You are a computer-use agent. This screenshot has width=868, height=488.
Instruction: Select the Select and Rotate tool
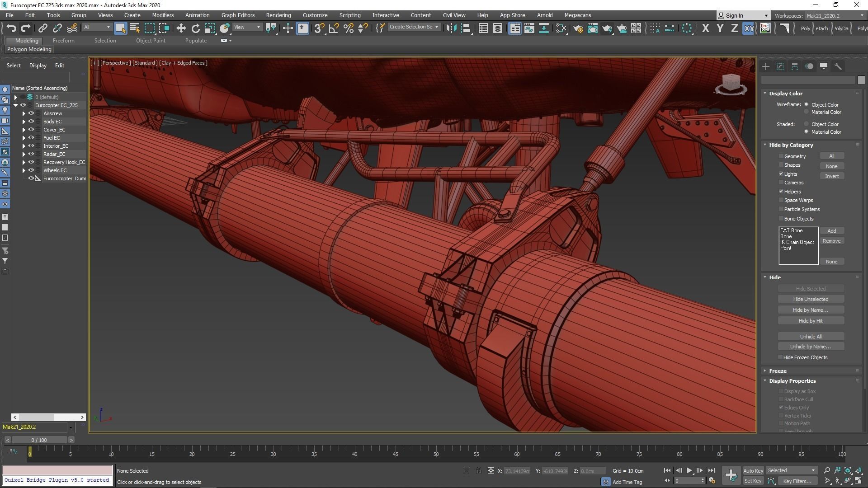click(195, 28)
